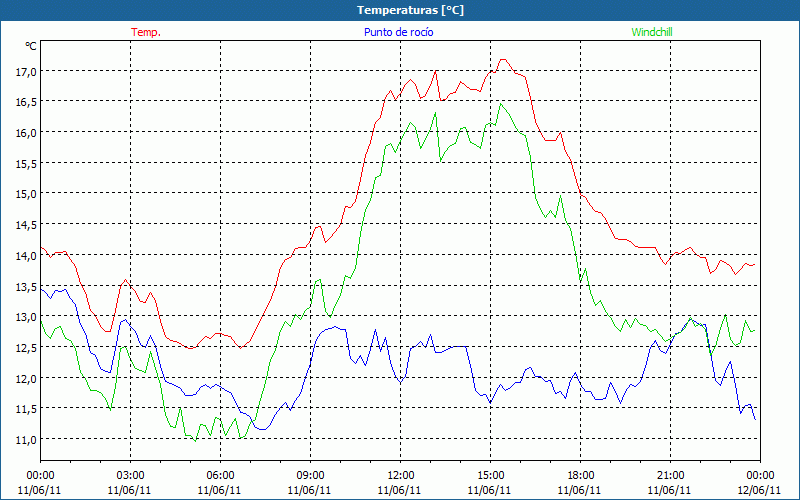The width and height of the screenshot is (800, 500).
Task: Click the red Temp. legend label
Action: (146, 32)
